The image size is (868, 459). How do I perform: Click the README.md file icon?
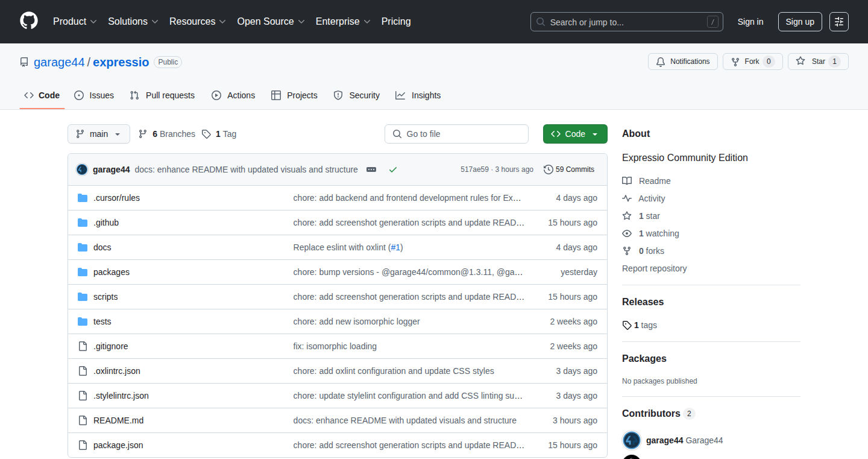pos(83,420)
